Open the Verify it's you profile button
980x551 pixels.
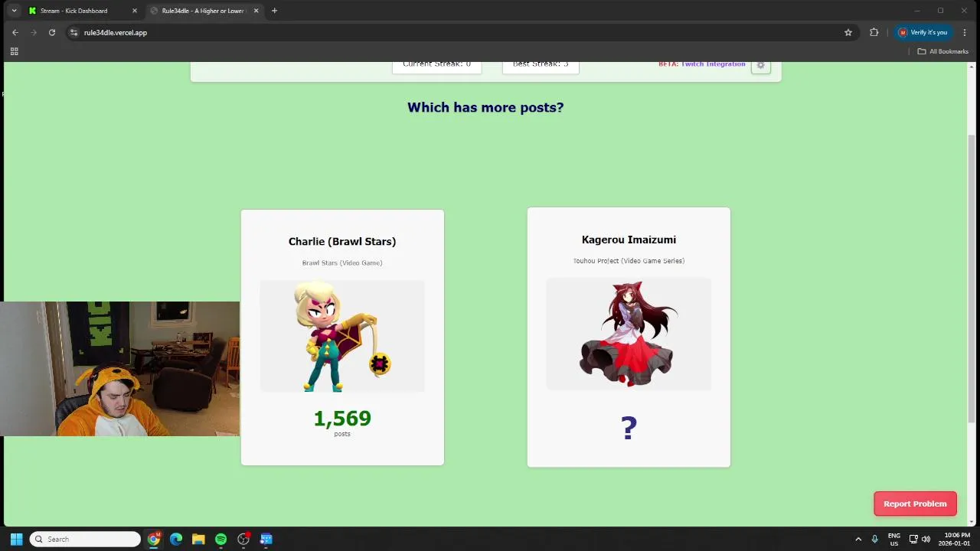pyautogui.click(x=923, y=32)
